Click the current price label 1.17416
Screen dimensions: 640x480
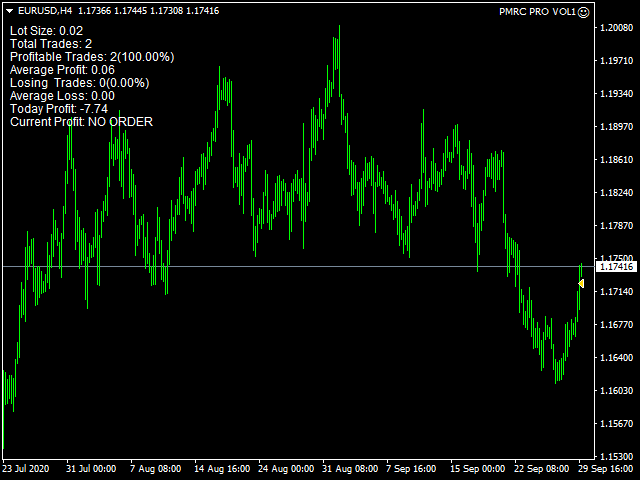click(617, 267)
